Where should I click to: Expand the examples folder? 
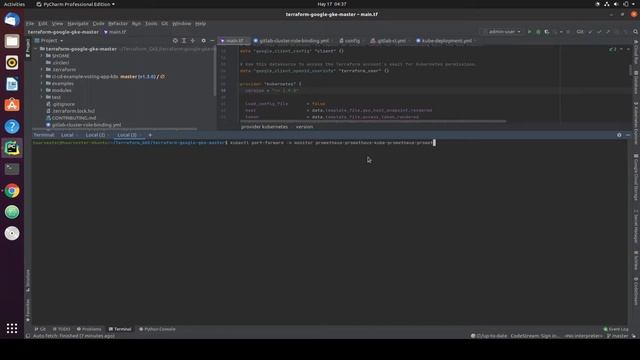(42, 83)
